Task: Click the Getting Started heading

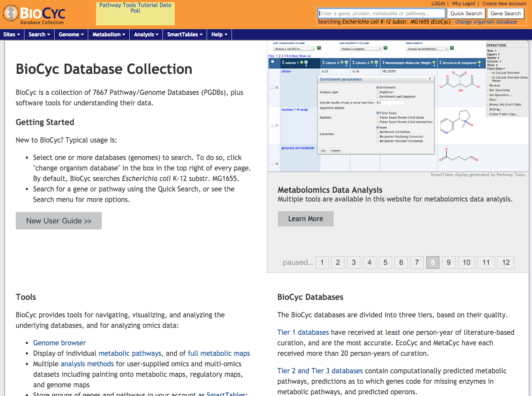Action: (x=45, y=122)
